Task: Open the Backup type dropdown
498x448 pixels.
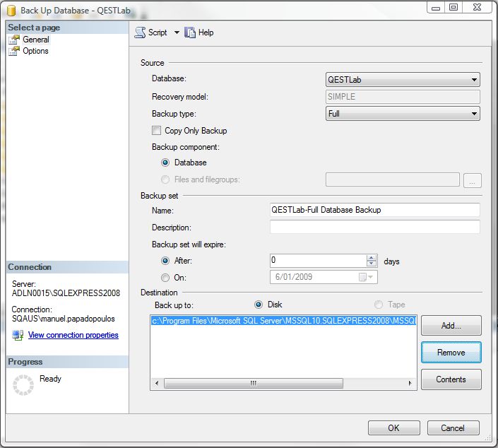Action: (x=474, y=114)
